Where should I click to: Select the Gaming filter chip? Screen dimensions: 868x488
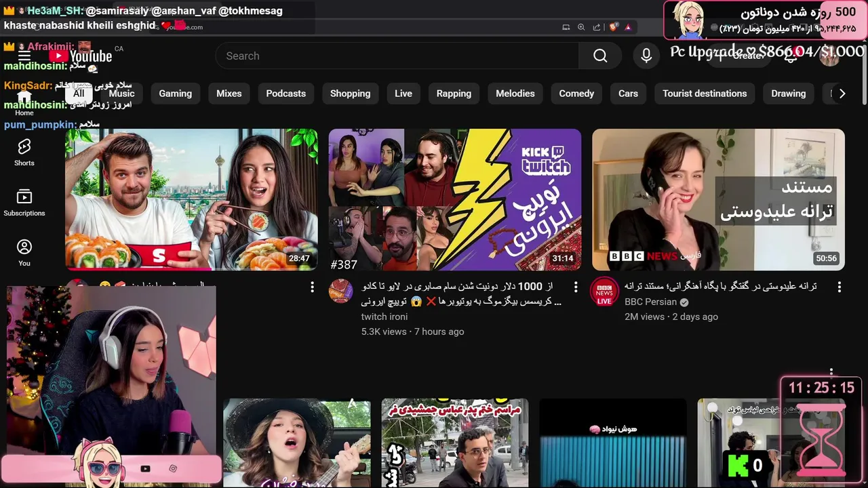(176, 94)
